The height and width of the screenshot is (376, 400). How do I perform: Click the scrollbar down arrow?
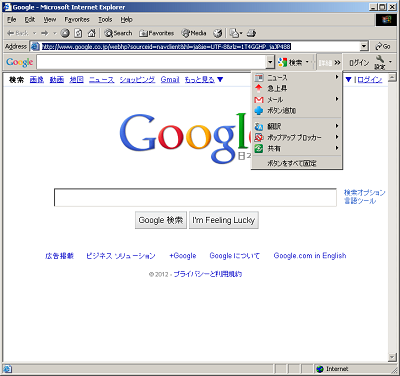pos(392,357)
